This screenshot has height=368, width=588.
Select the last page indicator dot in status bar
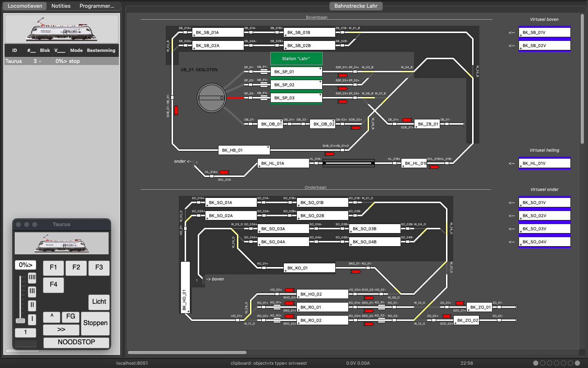(577, 363)
